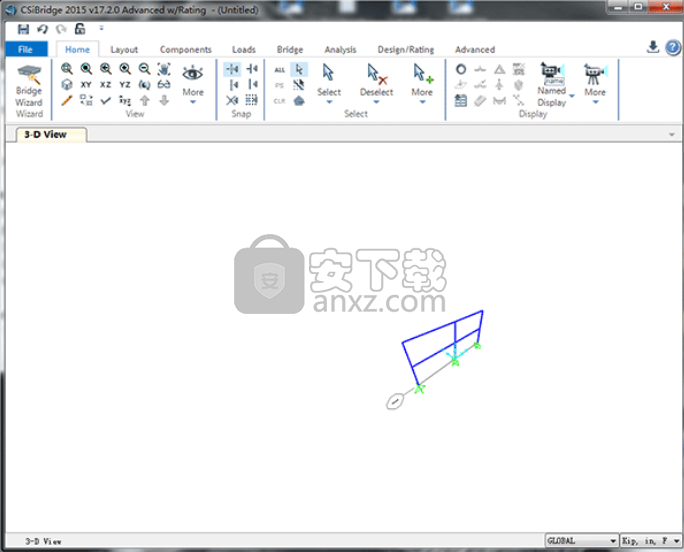Open the Design/Rating ribbon tab
The height and width of the screenshot is (552, 684).
point(406,49)
